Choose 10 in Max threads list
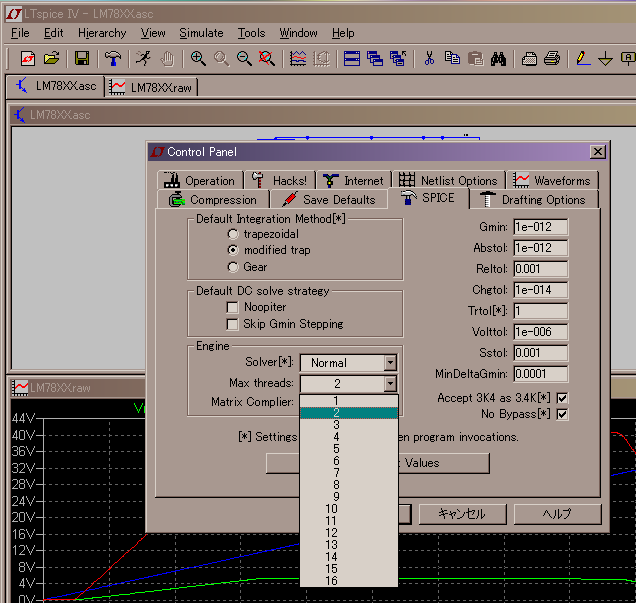 [x=348, y=509]
